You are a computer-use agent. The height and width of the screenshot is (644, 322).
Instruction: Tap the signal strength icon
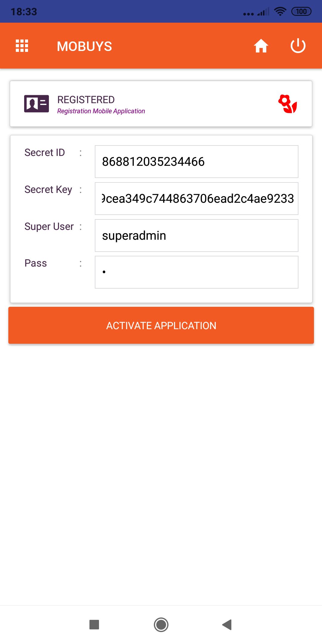[x=263, y=12]
